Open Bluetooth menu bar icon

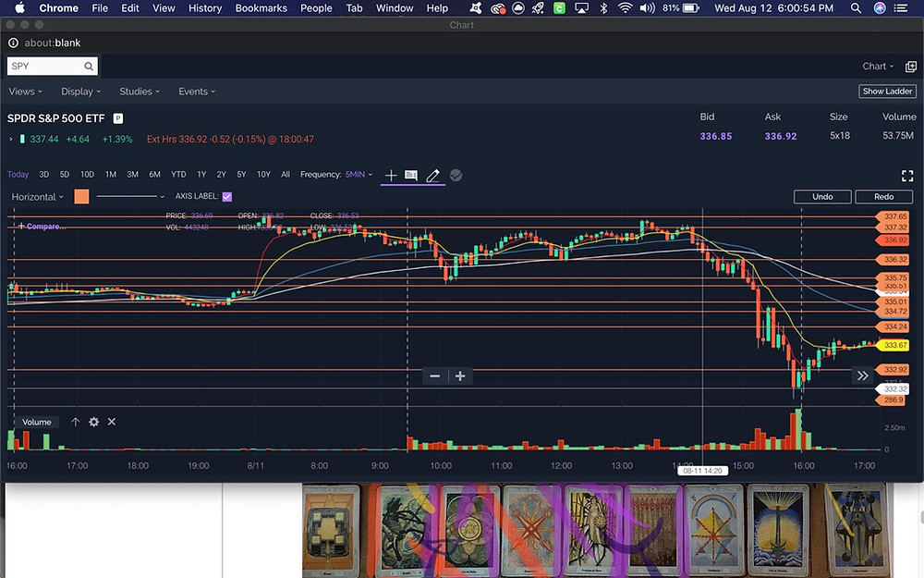click(x=603, y=8)
